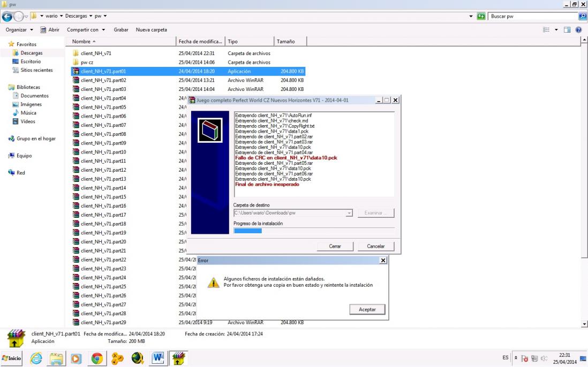Open Imágenes library
The width and height of the screenshot is (588, 367).
tap(31, 104)
